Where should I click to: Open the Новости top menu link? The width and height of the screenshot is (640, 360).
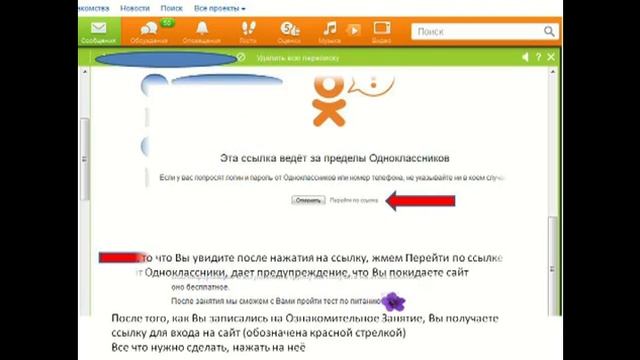135,8
